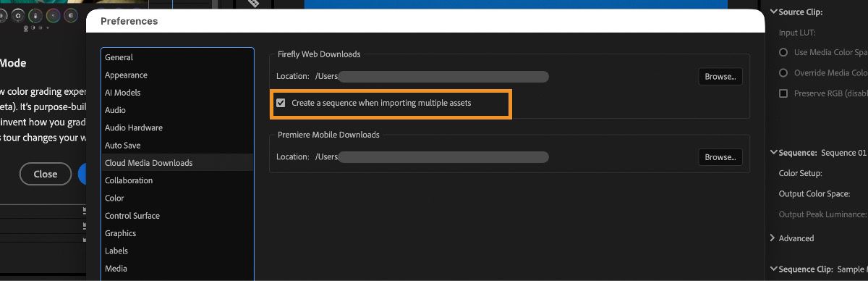This screenshot has height=281, width=868.
Task: Open Appearance preferences category
Action: (x=178, y=75)
